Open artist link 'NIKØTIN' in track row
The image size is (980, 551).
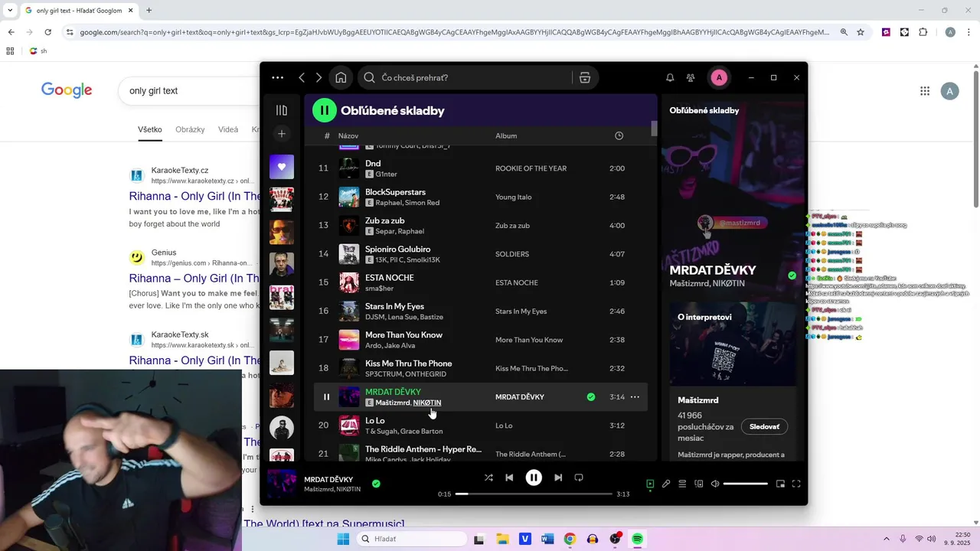point(427,403)
